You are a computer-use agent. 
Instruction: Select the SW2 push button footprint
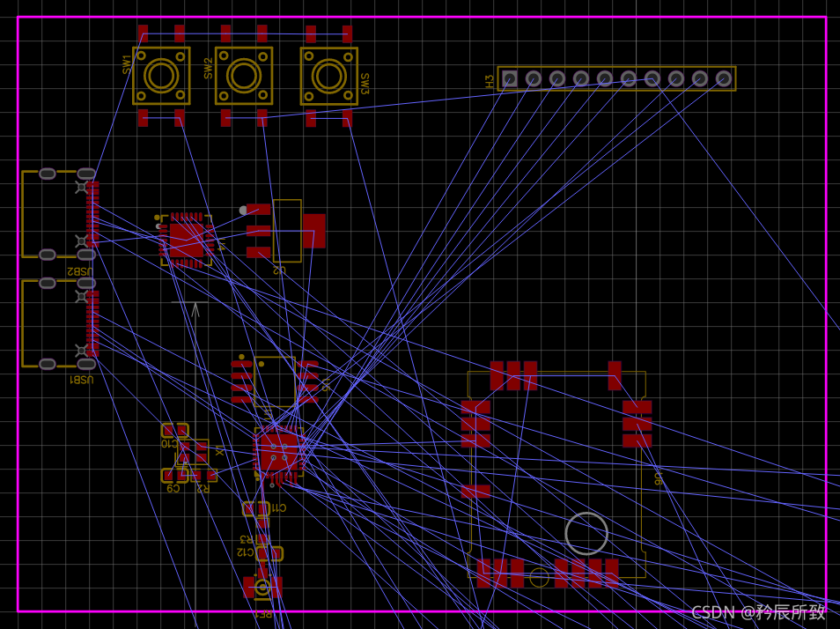pyautogui.click(x=244, y=75)
